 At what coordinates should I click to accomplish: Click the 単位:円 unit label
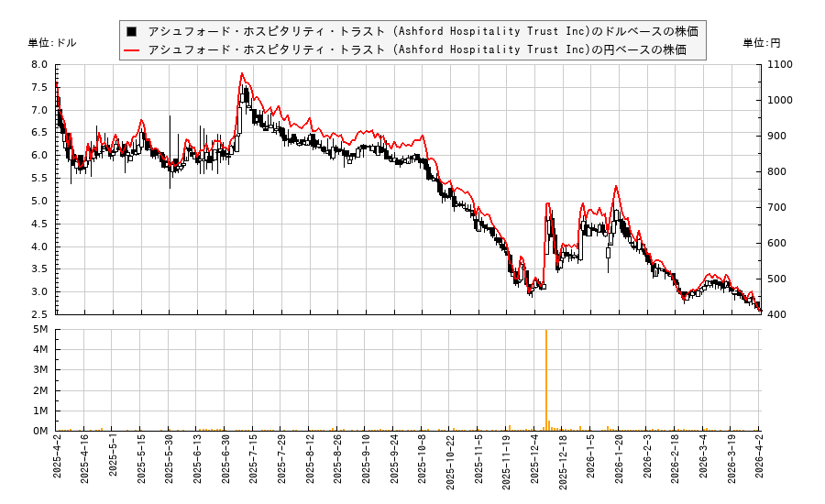(761, 43)
